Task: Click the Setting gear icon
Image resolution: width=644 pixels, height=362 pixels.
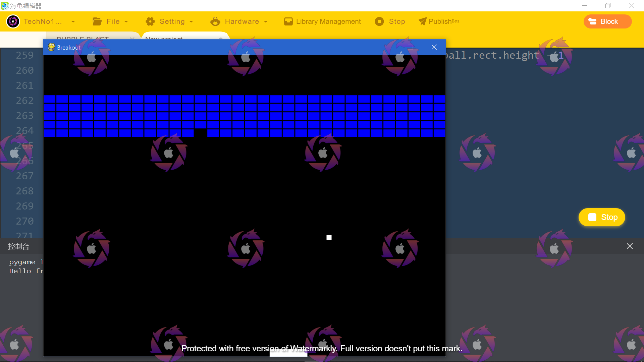Action: point(150,21)
